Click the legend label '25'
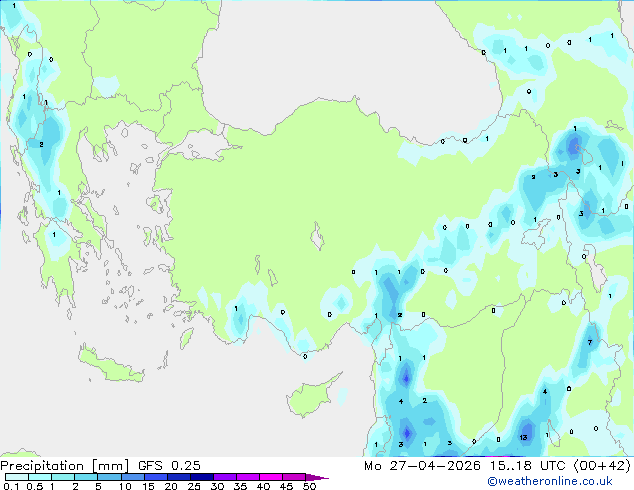Screen dimensions: 634x490 coord(194,486)
